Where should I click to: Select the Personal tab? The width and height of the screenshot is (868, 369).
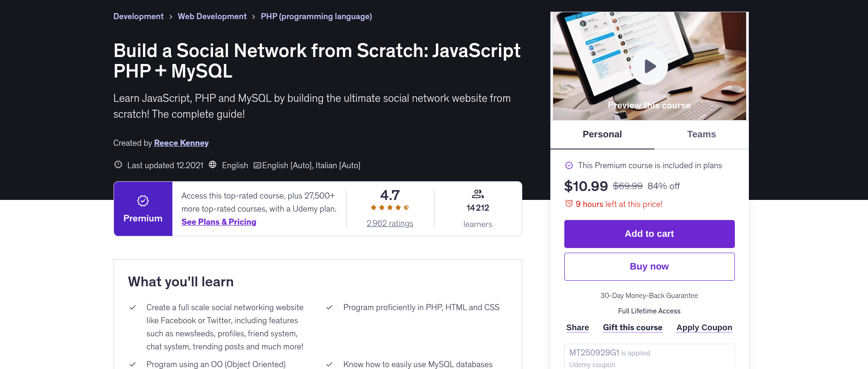(x=602, y=135)
